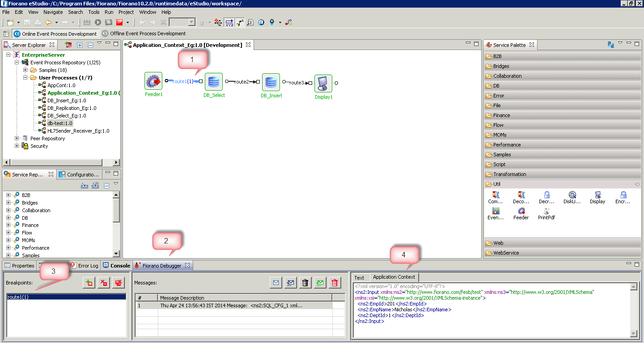
Task: Click Expand All icon in Server Explorer
Action: pos(80,45)
